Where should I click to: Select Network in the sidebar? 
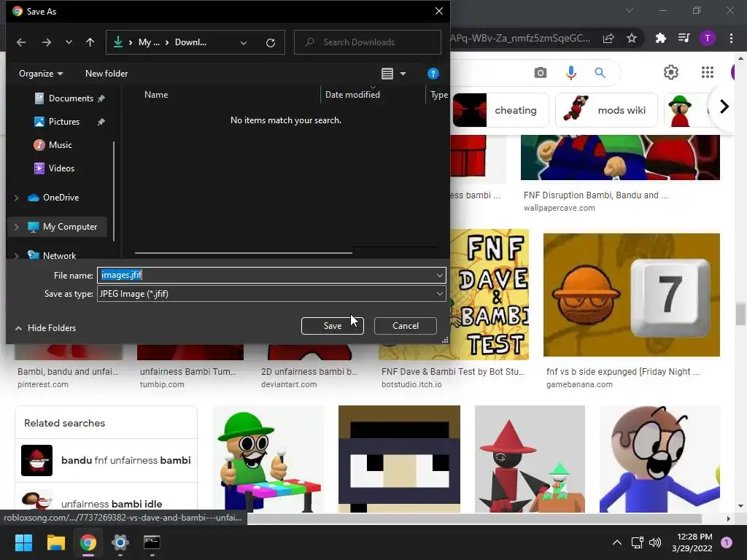pyautogui.click(x=59, y=256)
